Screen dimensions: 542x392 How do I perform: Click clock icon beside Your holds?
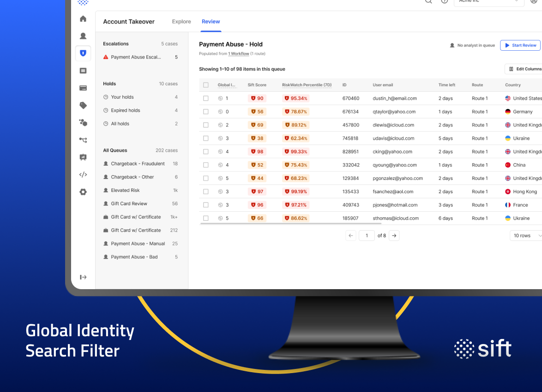coord(106,97)
